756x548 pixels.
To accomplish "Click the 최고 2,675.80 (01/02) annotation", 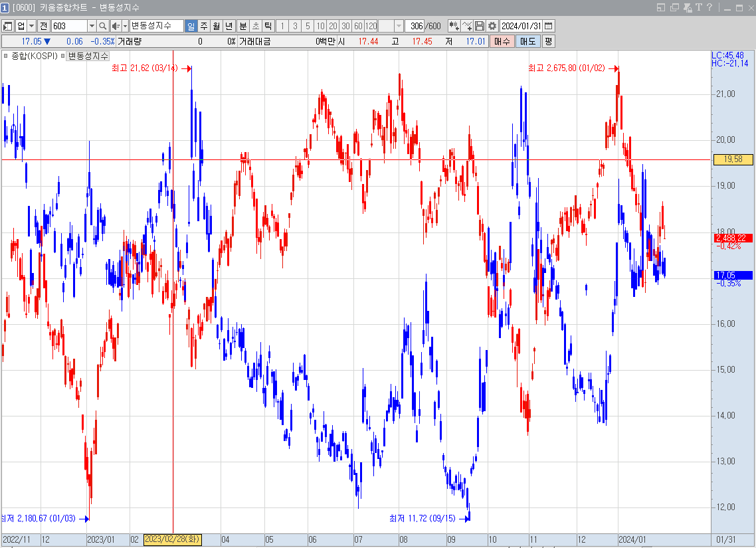I will (x=567, y=68).
